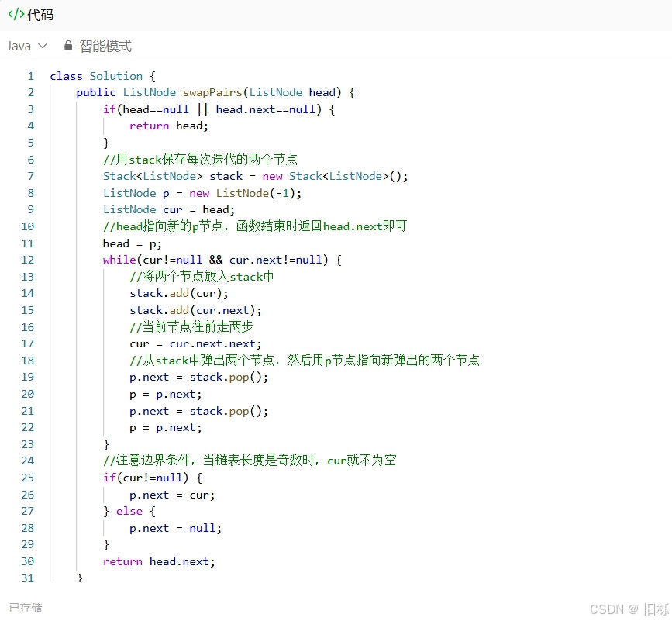
Task: Click the 智能模式 label
Action: [x=105, y=46]
